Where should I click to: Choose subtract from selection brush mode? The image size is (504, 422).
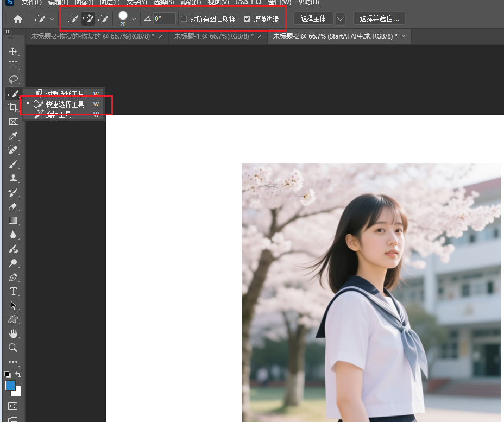(103, 18)
